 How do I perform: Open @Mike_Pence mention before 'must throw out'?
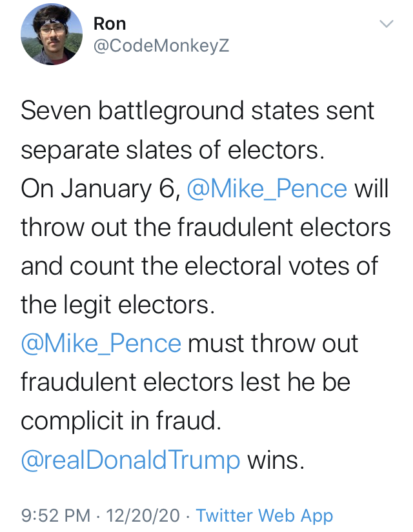(x=101, y=344)
